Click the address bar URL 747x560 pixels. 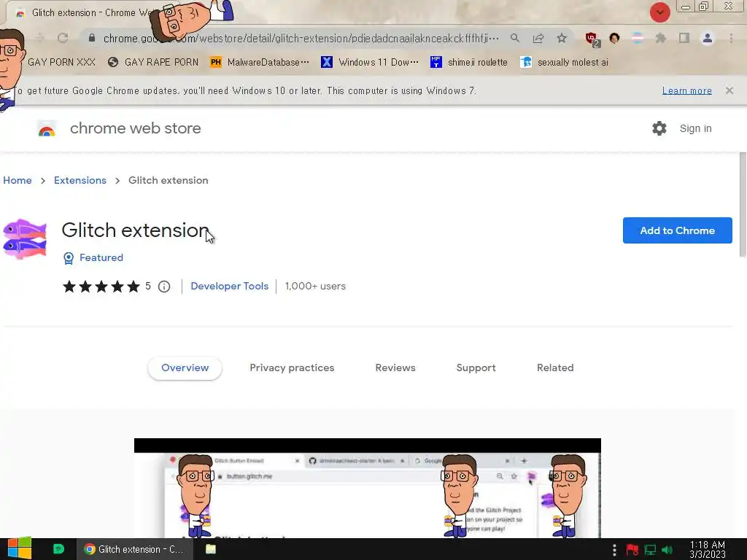point(301,38)
